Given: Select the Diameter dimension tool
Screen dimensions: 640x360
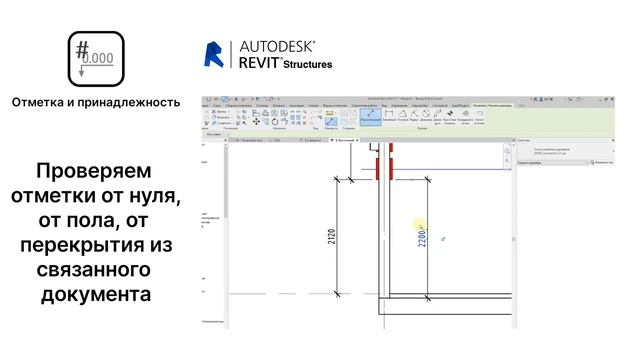Looking at the screenshot, I should point(426,116).
